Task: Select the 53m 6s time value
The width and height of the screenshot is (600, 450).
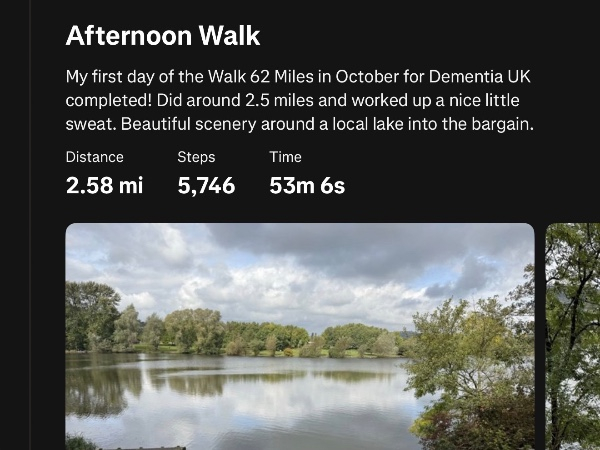Action: [307, 185]
